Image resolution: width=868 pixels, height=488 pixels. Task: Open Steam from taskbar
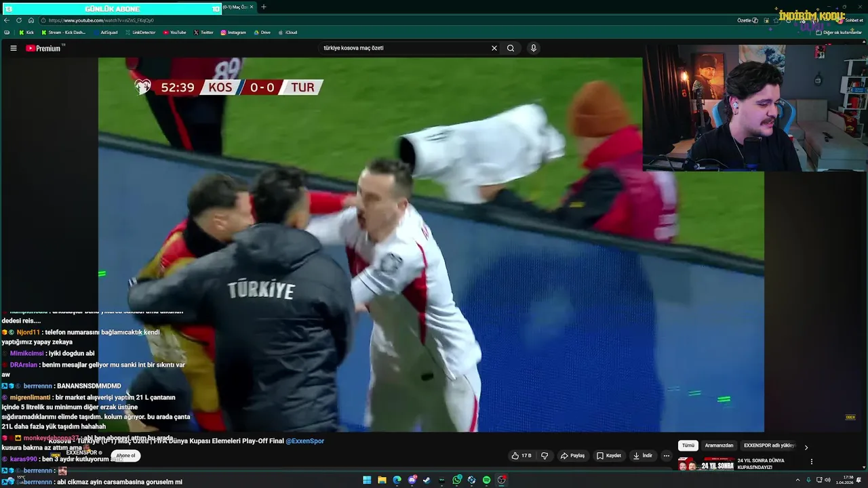click(427, 480)
